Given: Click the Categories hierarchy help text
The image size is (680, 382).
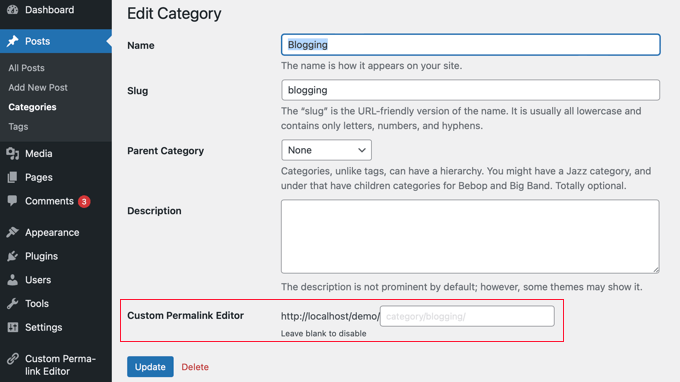Looking at the screenshot, I should click(x=466, y=178).
